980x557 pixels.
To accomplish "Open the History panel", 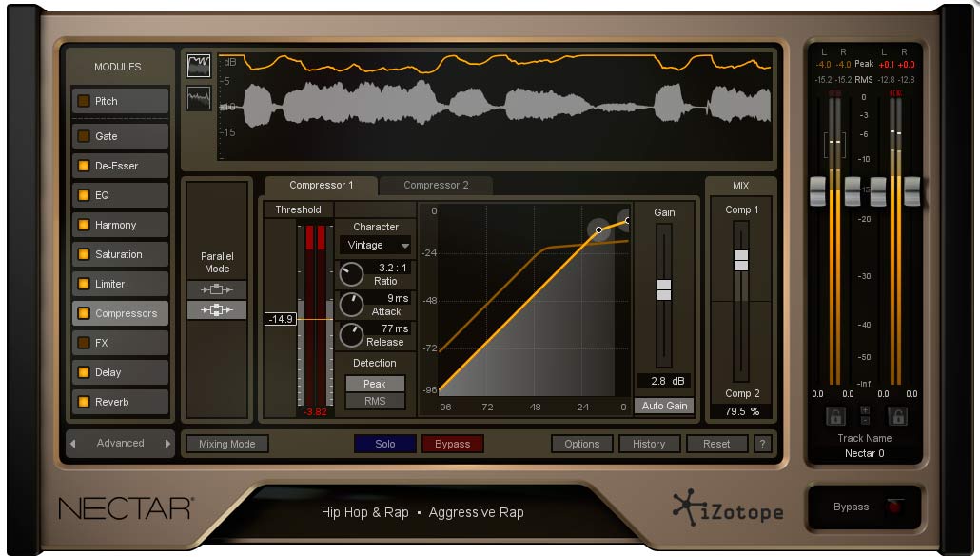I will click(x=649, y=444).
